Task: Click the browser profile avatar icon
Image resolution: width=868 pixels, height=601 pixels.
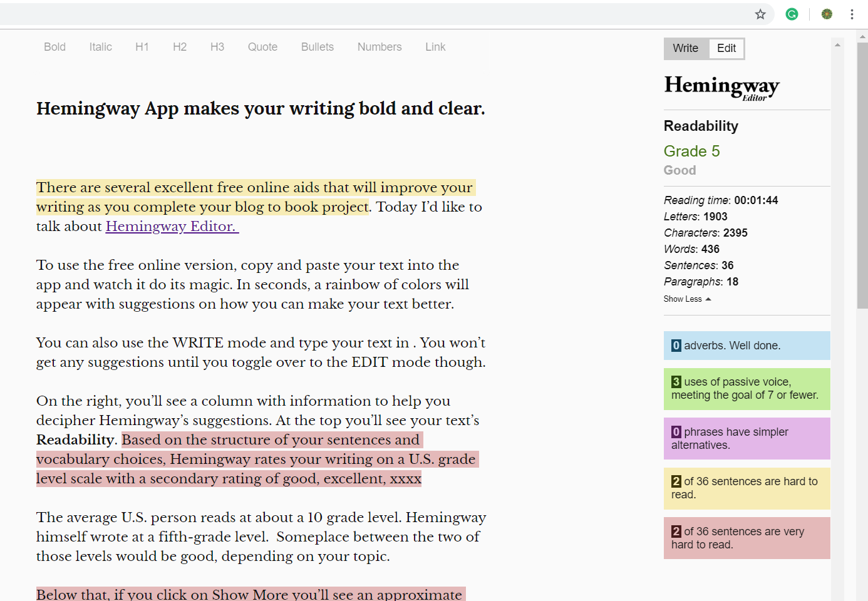Action: [827, 14]
